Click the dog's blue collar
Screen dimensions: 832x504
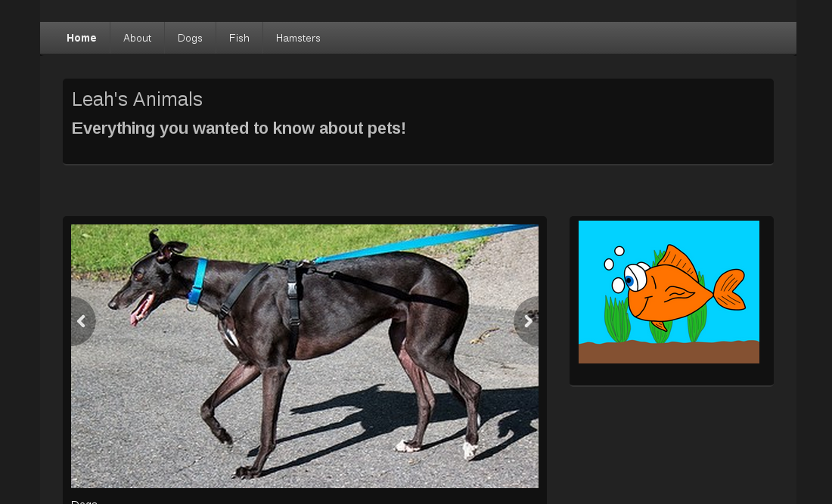(198, 281)
